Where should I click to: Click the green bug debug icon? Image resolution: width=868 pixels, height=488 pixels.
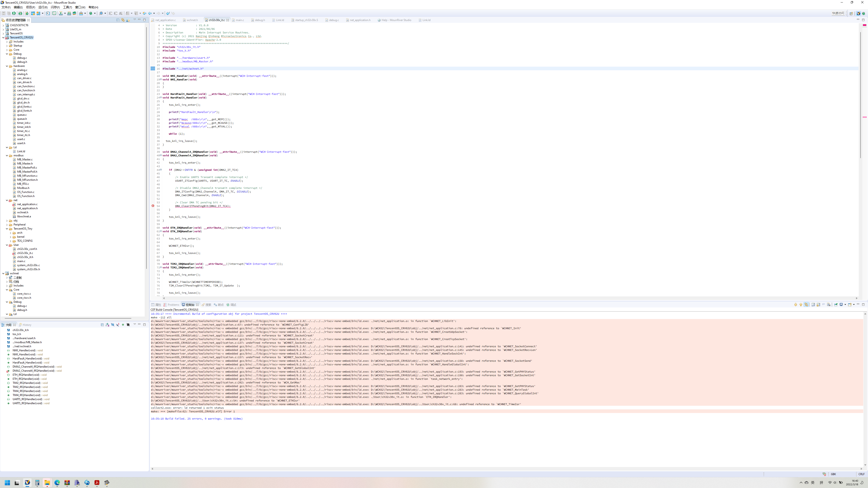(91, 14)
